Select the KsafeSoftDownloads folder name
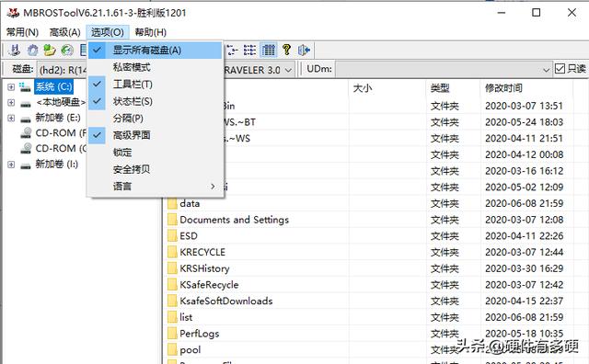Screen dimensions: 589x364 pos(226,301)
